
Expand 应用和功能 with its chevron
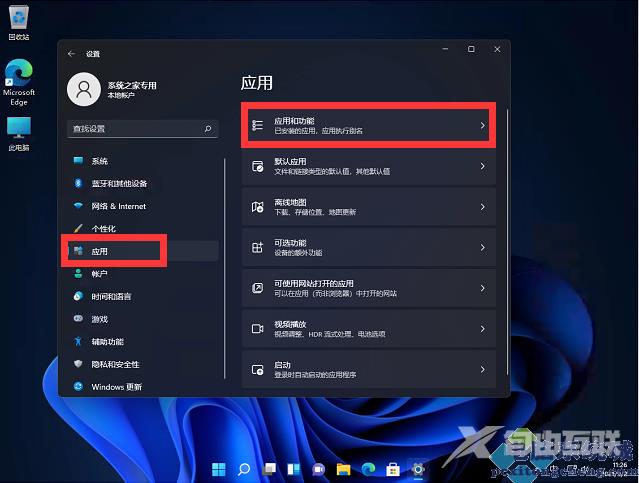483,125
